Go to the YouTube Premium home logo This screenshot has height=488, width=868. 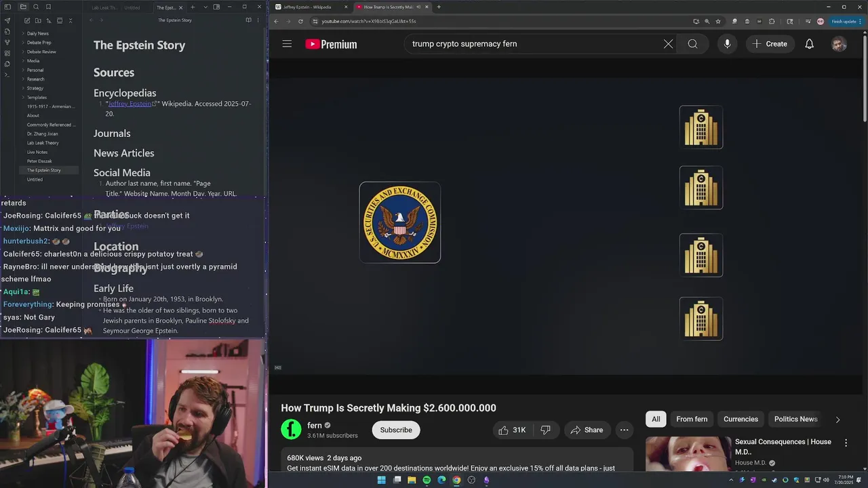331,44
